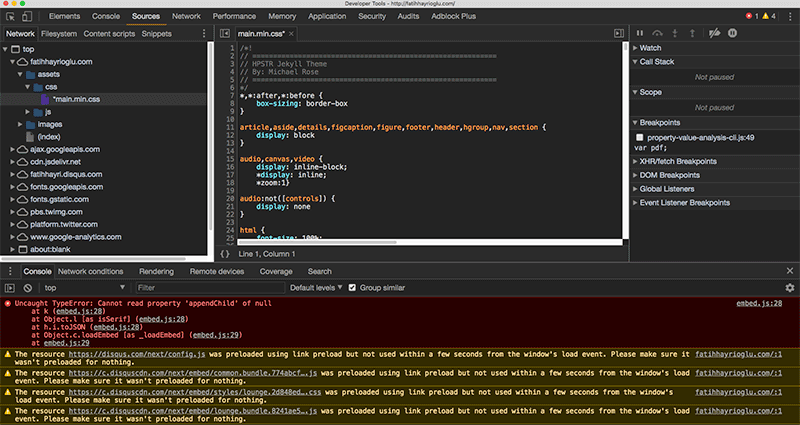Image resolution: width=800 pixels, height=425 pixels.
Task: Close the bottom drawer
Action: pos(790,271)
